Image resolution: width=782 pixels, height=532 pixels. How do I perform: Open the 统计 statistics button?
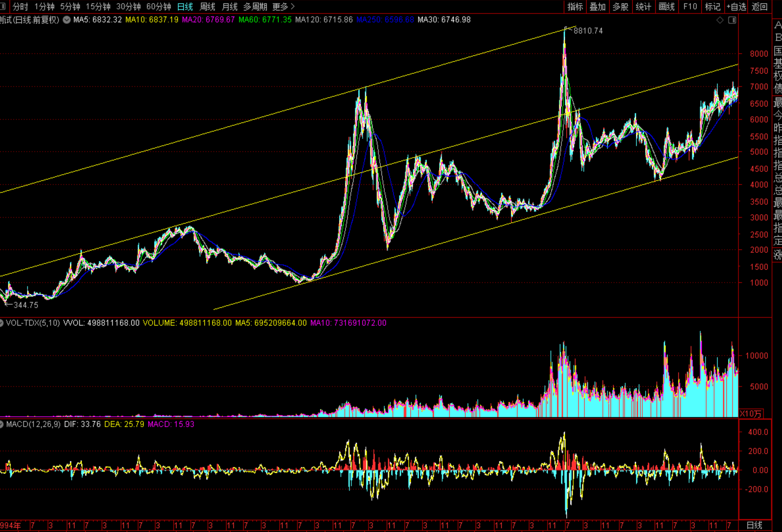[643, 7]
